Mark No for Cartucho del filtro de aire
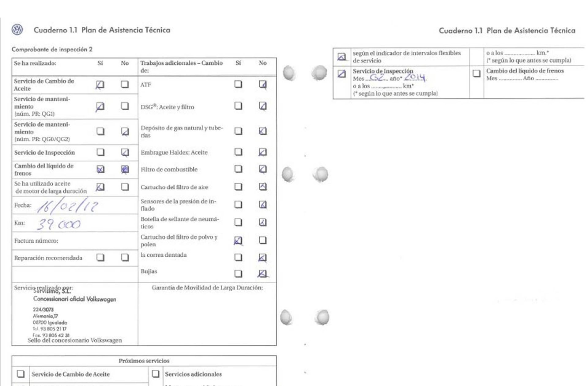This screenshot has width=588, height=386. 263,187
